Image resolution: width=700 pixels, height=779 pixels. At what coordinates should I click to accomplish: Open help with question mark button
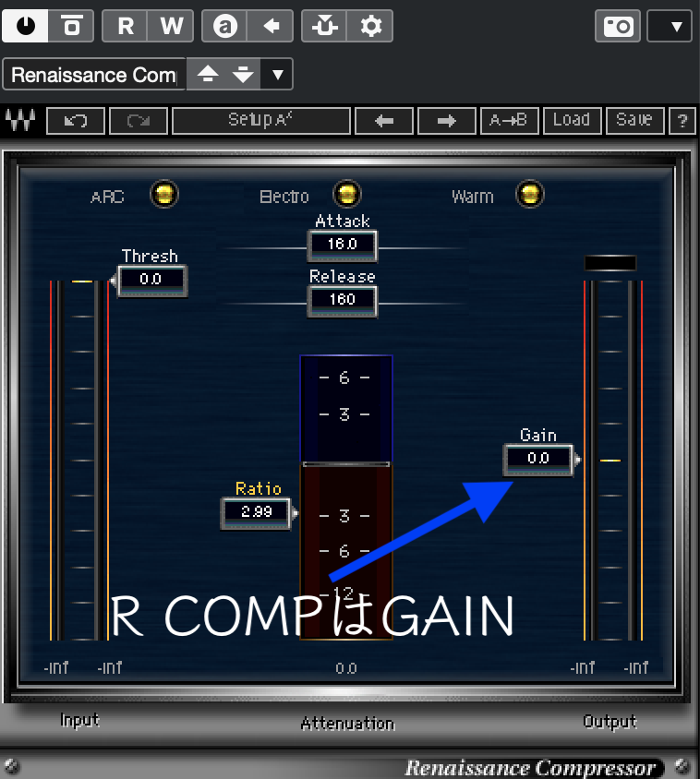682,121
